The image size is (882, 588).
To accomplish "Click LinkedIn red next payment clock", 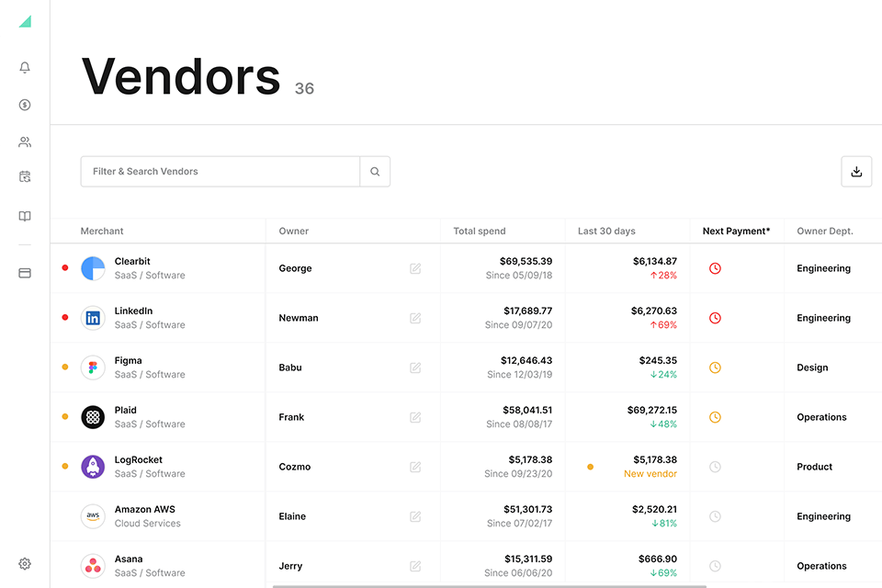I will coord(715,318).
